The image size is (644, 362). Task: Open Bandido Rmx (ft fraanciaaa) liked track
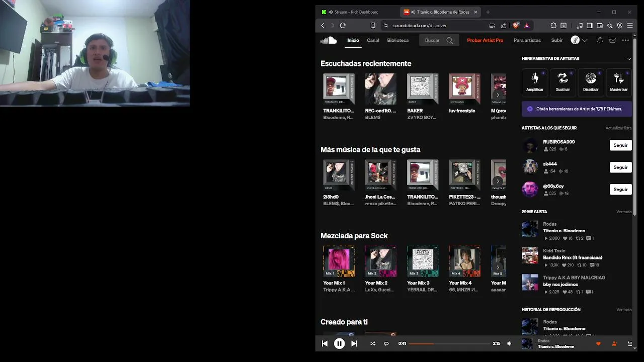click(x=573, y=257)
